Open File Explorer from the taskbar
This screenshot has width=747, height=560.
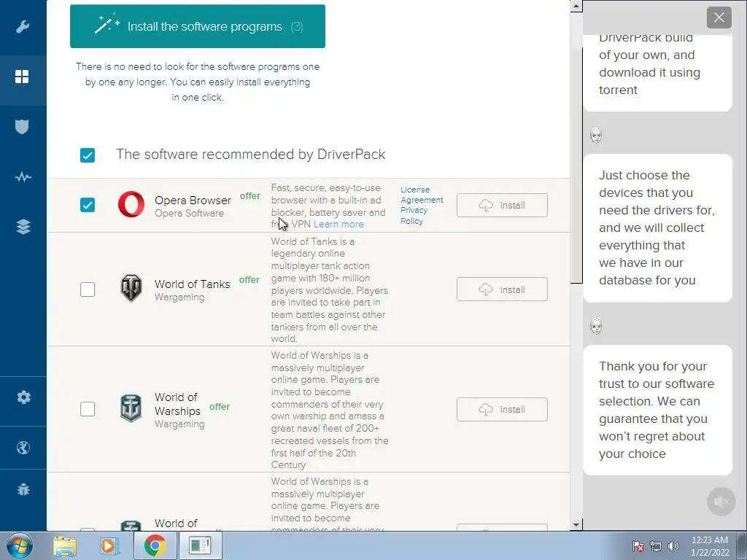click(x=65, y=545)
